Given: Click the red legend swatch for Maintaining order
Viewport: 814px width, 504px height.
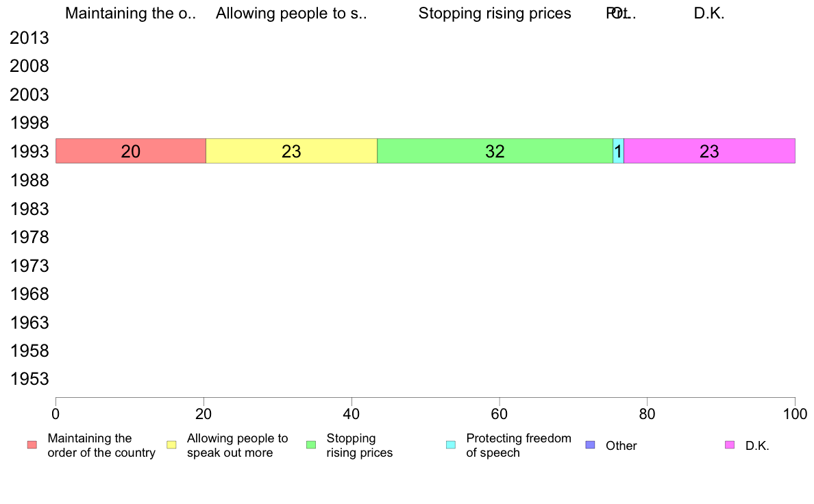Looking at the screenshot, I should (x=32, y=445).
